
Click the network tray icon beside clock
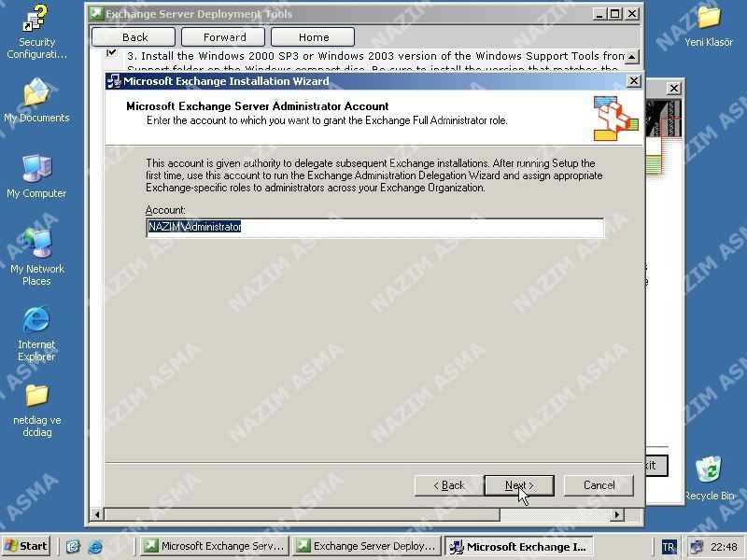696,547
